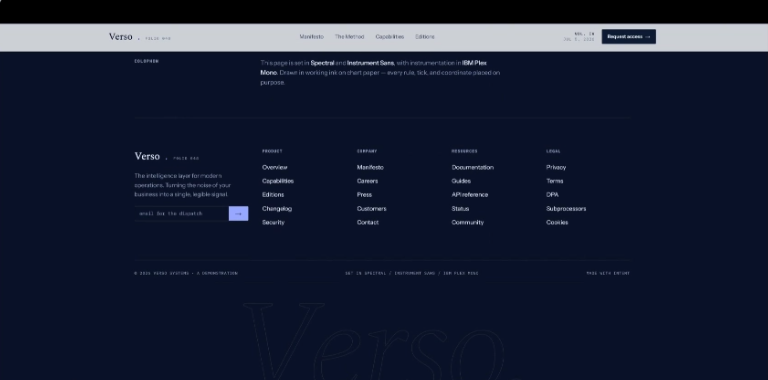Go to Capabilities in the top navigation
The height and width of the screenshot is (380, 768).
[390, 37]
